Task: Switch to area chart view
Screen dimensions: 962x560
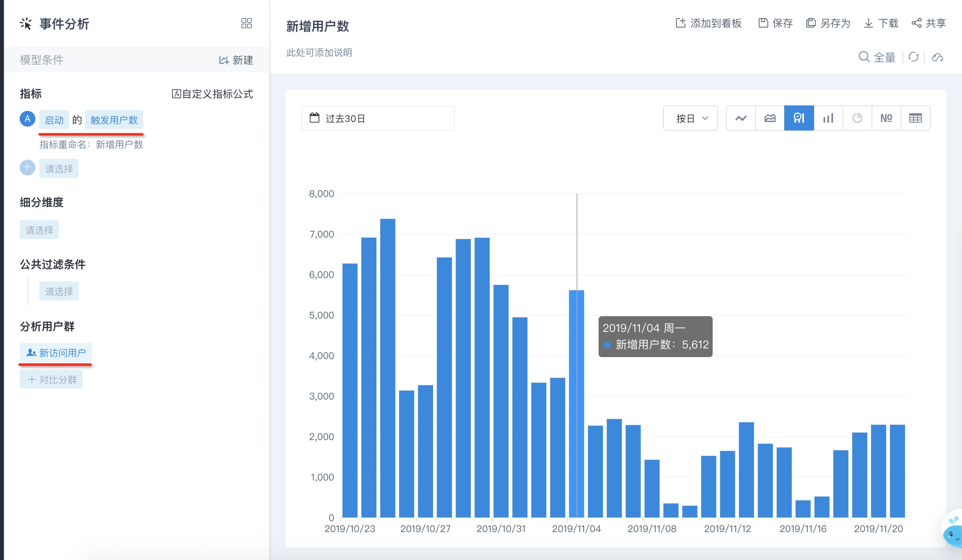Action: [770, 118]
